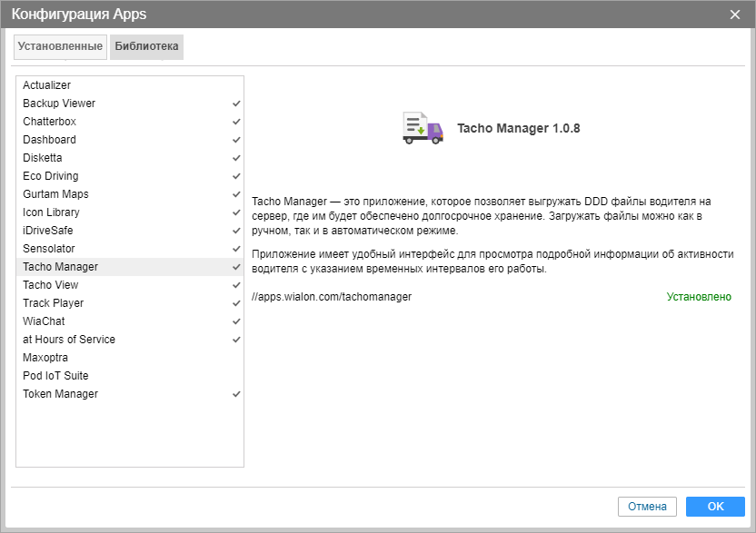Choose Chatterbox from the app list

click(x=130, y=122)
